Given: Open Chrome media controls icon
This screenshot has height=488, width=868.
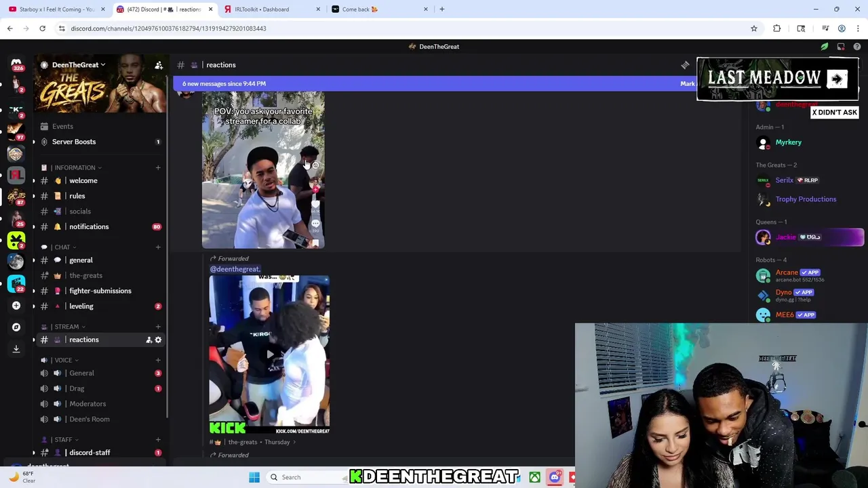Looking at the screenshot, I should pos(825,28).
